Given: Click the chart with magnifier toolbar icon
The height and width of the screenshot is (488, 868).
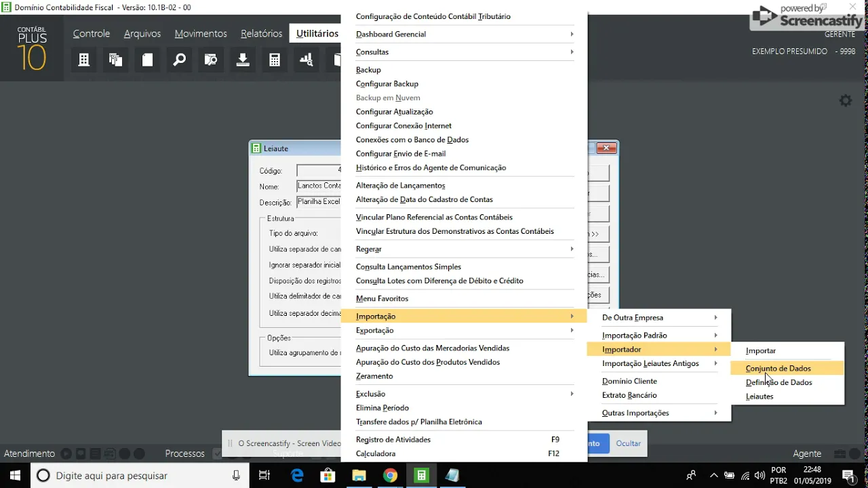Looking at the screenshot, I should (x=307, y=60).
